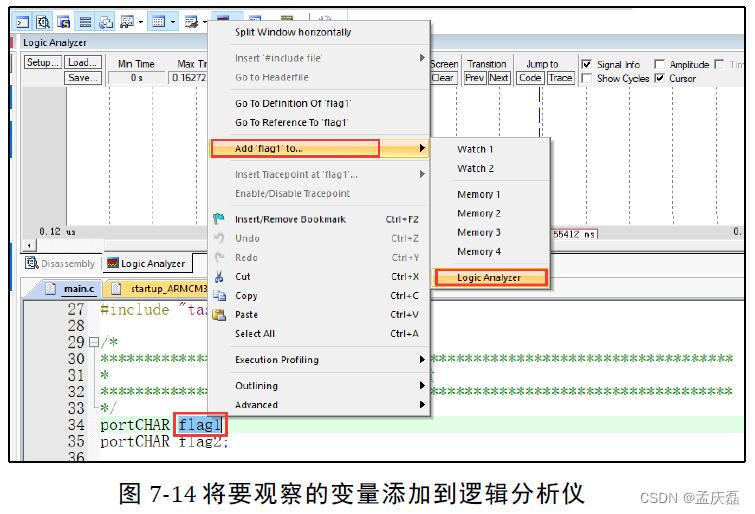
Task: Choose Copy in the context menu
Action: (x=319, y=296)
